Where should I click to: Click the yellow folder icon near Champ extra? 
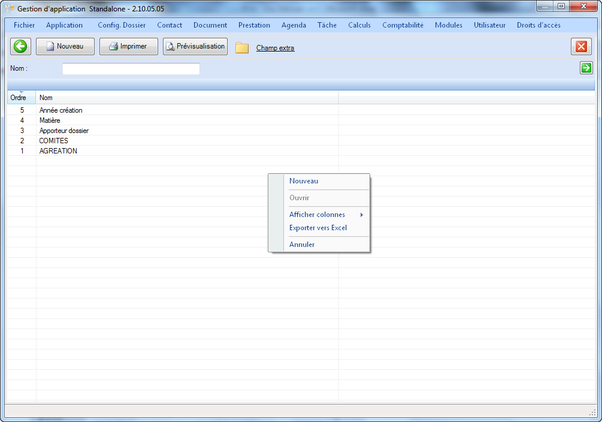pyautogui.click(x=242, y=47)
